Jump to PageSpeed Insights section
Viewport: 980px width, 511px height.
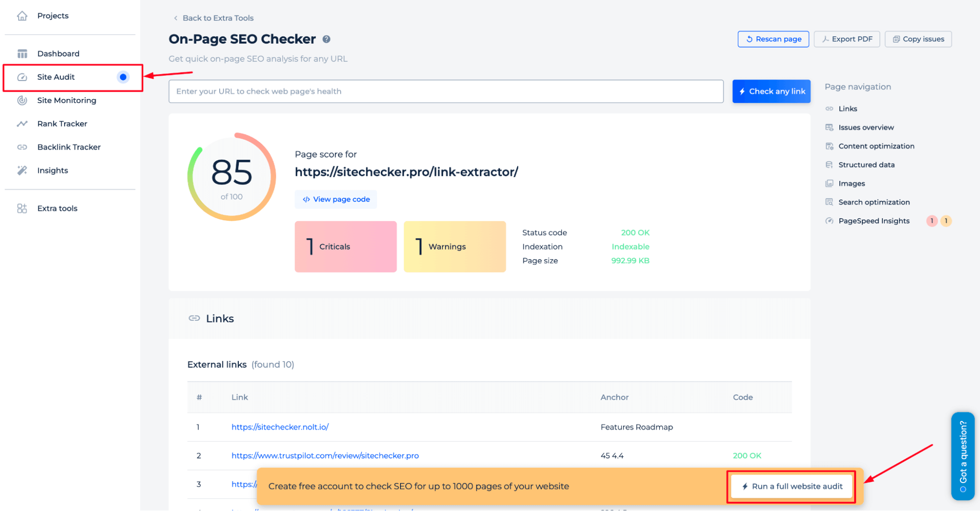pos(874,221)
